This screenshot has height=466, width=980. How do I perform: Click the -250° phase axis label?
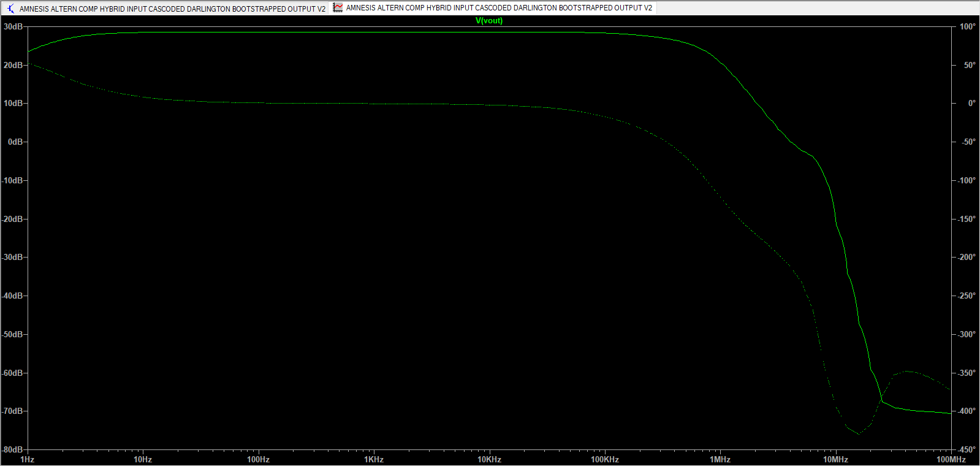[967, 296]
